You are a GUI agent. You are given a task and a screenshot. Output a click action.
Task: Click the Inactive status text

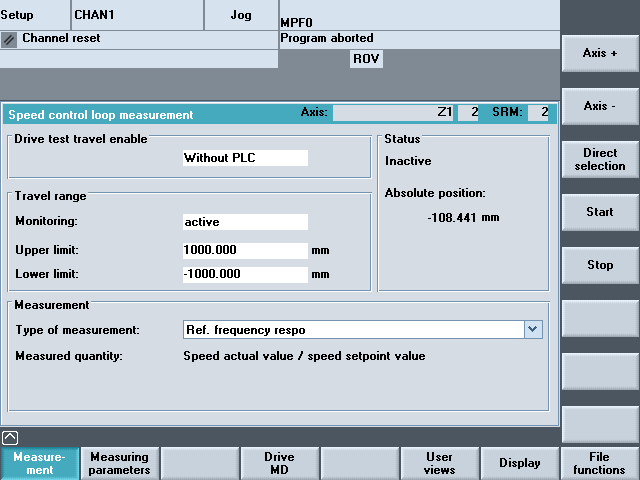(x=408, y=161)
